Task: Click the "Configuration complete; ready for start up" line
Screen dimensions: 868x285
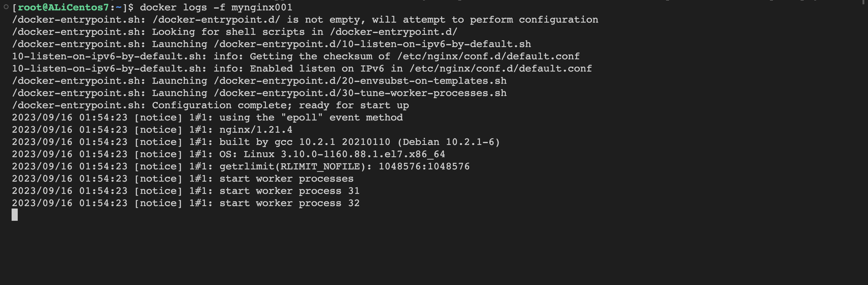Action: (x=280, y=105)
